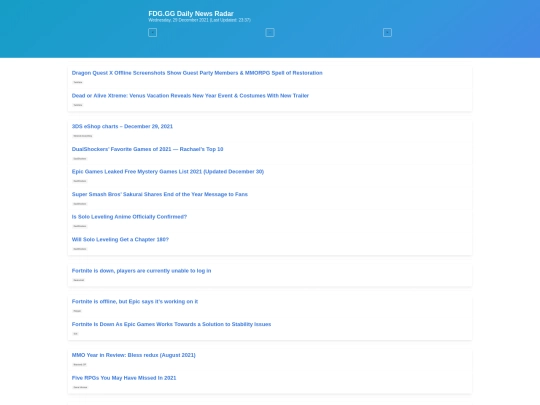This screenshot has width=540, height=405.
Task: Open 'Is Solo Leveling Anime Officially Confirmed?'
Action: [x=129, y=217]
